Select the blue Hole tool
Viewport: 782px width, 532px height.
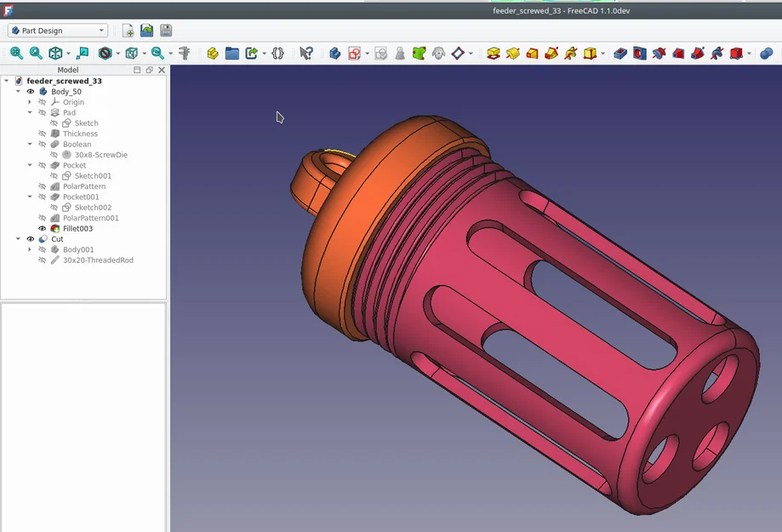[x=639, y=53]
